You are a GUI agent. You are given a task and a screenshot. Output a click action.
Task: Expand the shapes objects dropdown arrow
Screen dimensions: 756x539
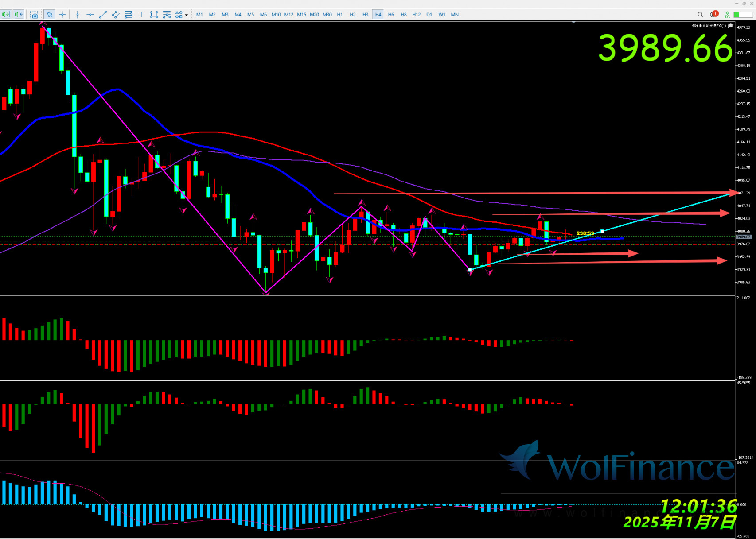coord(187,15)
